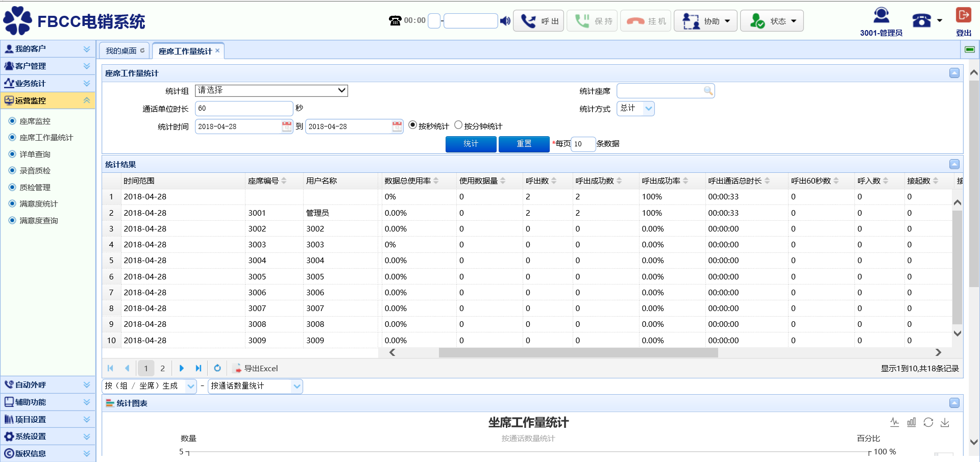Expand the 业务统计 sidebar section
The height and width of the screenshot is (462, 980).
tap(47, 83)
